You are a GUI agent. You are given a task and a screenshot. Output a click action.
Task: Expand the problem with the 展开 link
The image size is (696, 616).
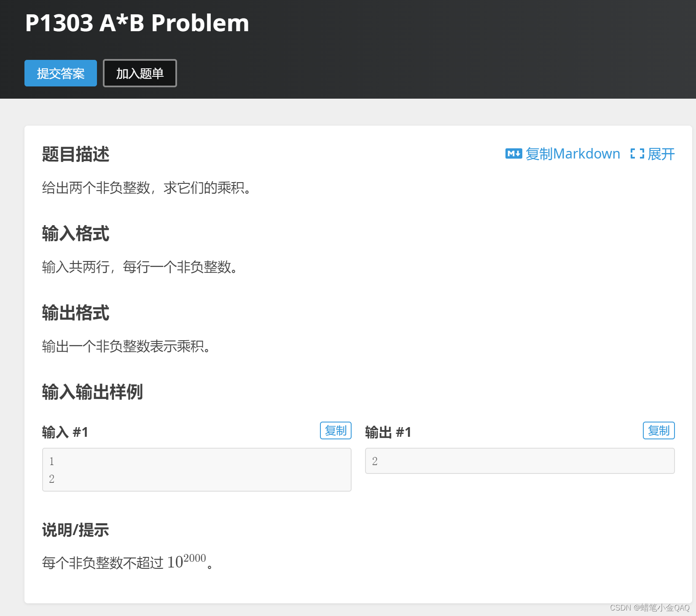click(x=661, y=154)
